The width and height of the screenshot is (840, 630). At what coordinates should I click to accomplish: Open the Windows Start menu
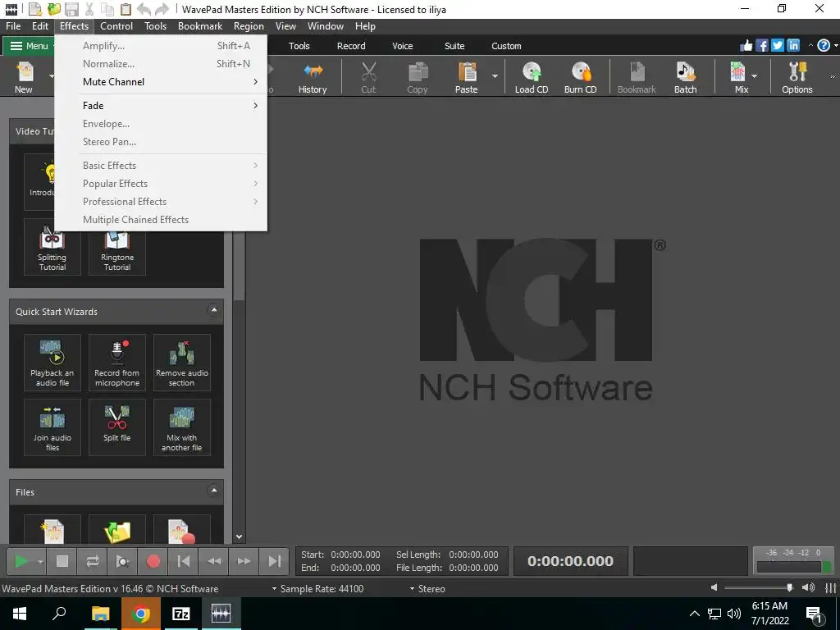[x=20, y=614]
